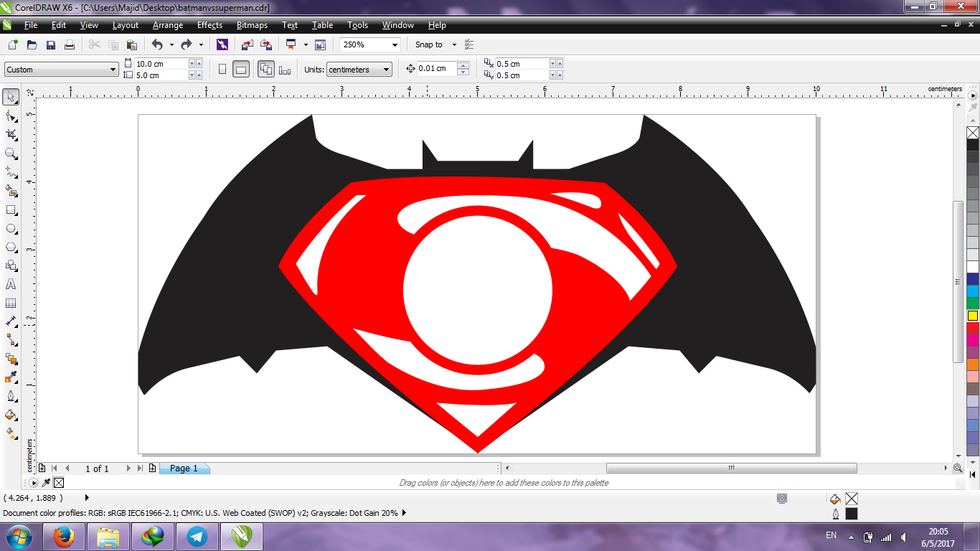This screenshot has height=551, width=980.
Task: Expand the undo history arrow
Action: point(171,44)
